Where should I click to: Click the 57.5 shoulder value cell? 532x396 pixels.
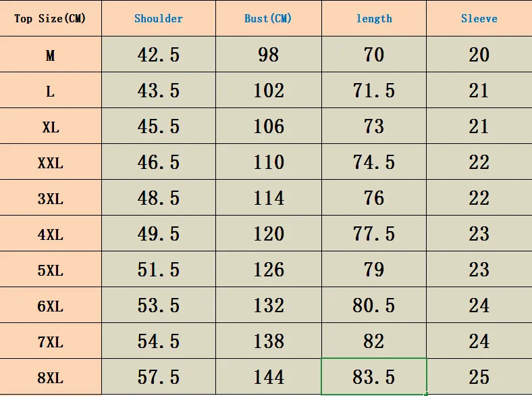pos(159,376)
